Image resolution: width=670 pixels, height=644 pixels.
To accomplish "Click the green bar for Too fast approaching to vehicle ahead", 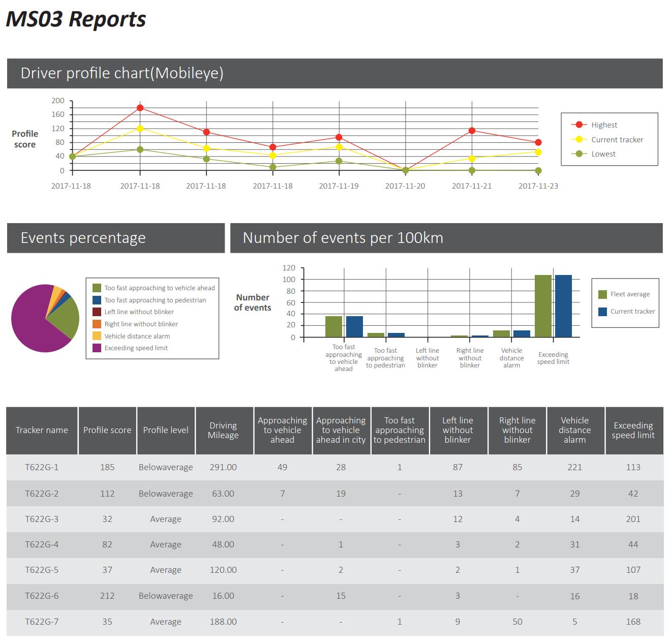I will tap(333, 326).
